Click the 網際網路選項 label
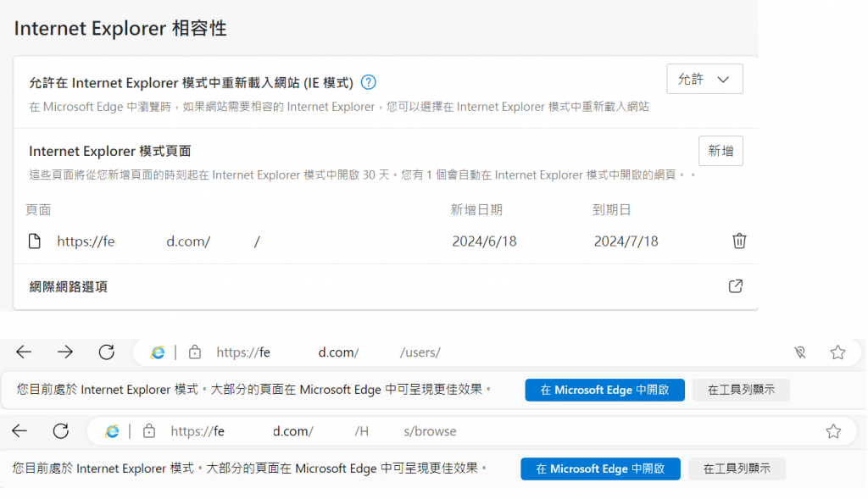868x499 pixels. point(68,286)
